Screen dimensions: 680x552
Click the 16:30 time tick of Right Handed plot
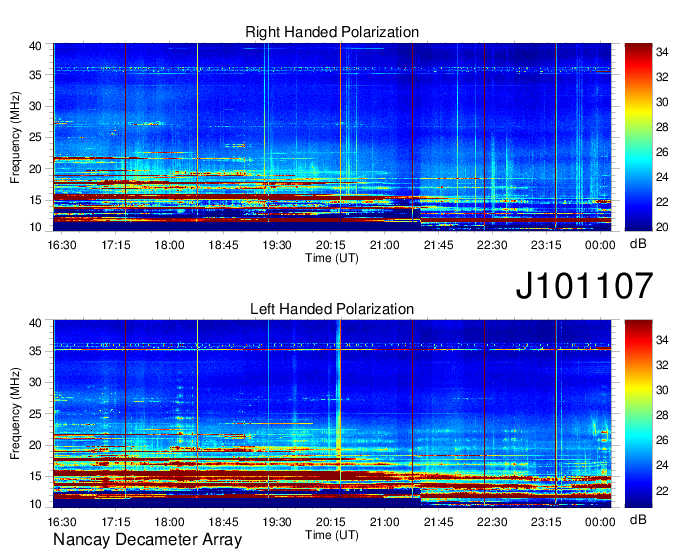point(62,245)
